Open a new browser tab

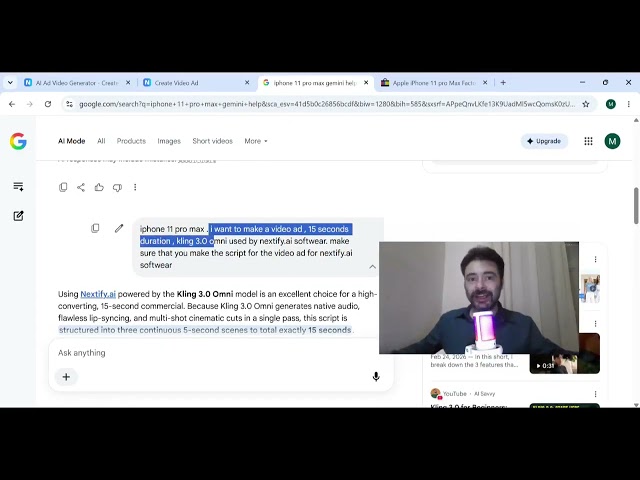click(x=503, y=82)
